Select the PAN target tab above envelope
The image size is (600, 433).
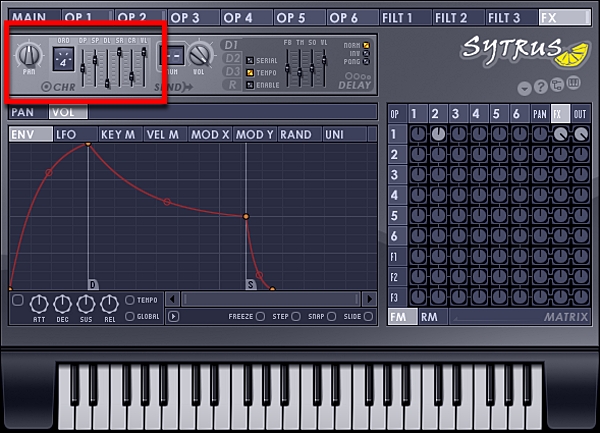coord(28,112)
